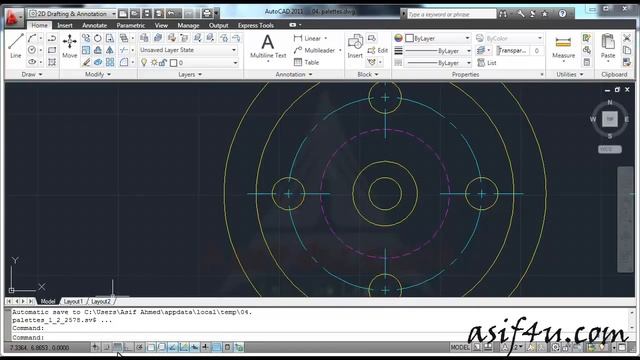
Task: Switch to the Manage ribbon tab
Action: (x=188, y=25)
